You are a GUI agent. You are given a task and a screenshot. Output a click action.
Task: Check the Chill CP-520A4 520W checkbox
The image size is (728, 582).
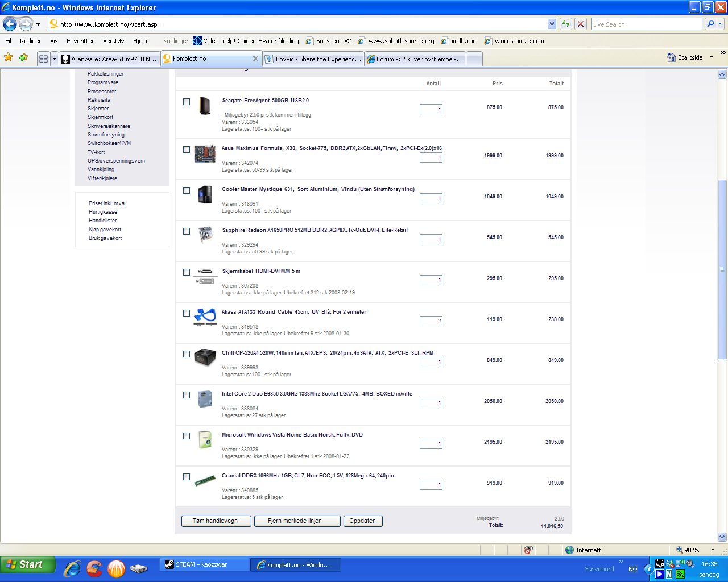pos(187,354)
